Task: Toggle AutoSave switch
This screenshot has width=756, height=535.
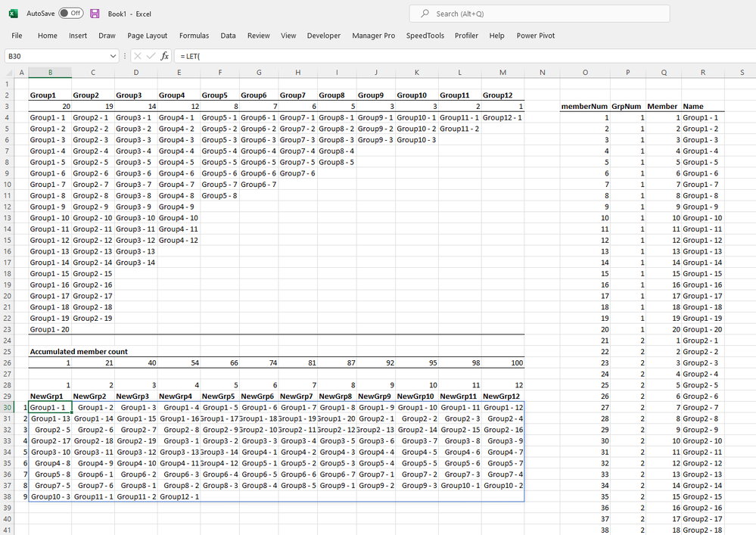Action: [71, 13]
